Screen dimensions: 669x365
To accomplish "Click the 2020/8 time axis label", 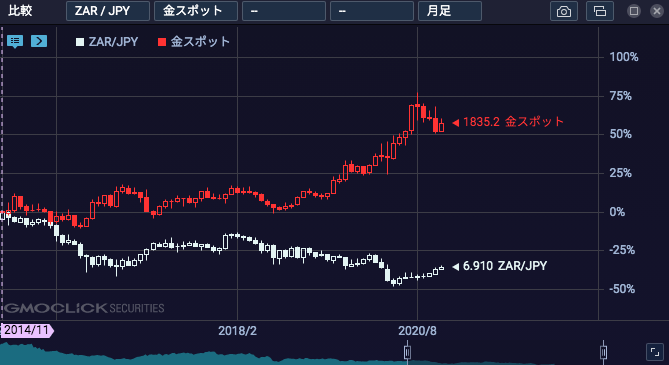I will 417,331.
